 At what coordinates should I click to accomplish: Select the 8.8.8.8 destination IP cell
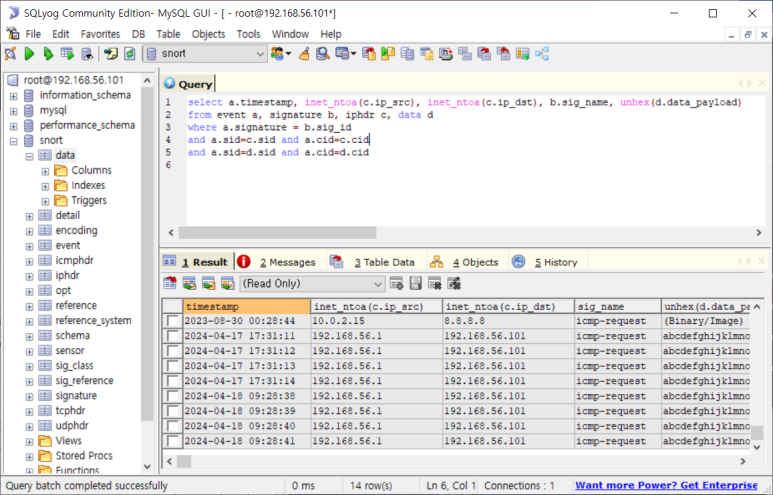click(x=508, y=321)
